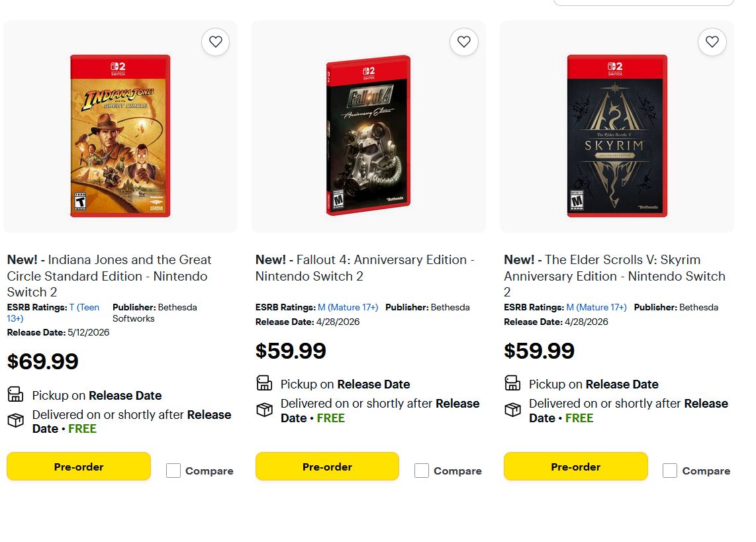The width and height of the screenshot is (756, 542).
Task: Enable Compare checkbox for Fallout 4
Action: [422, 471]
